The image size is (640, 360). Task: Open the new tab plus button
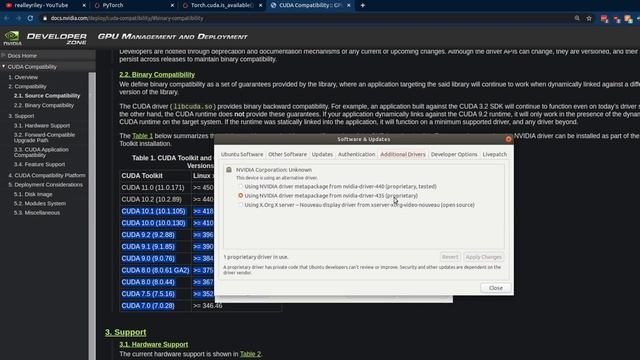click(362, 5)
